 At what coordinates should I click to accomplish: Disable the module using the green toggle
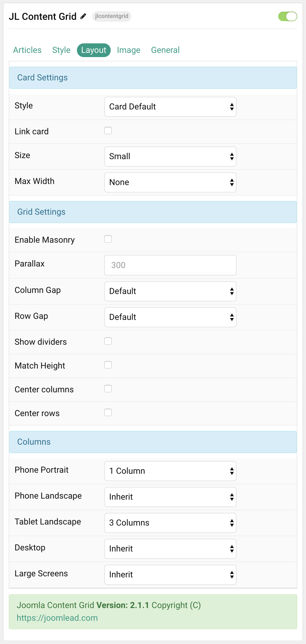coord(288,16)
